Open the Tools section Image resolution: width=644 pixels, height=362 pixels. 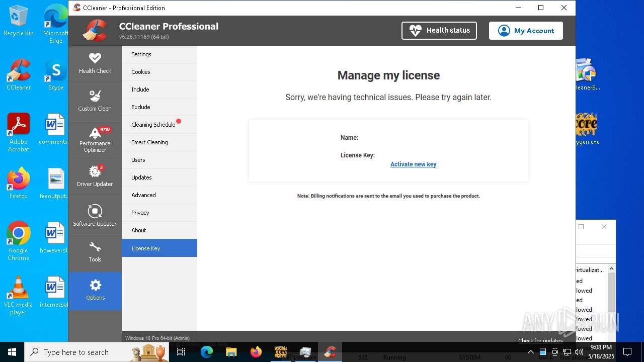pyautogui.click(x=95, y=252)
